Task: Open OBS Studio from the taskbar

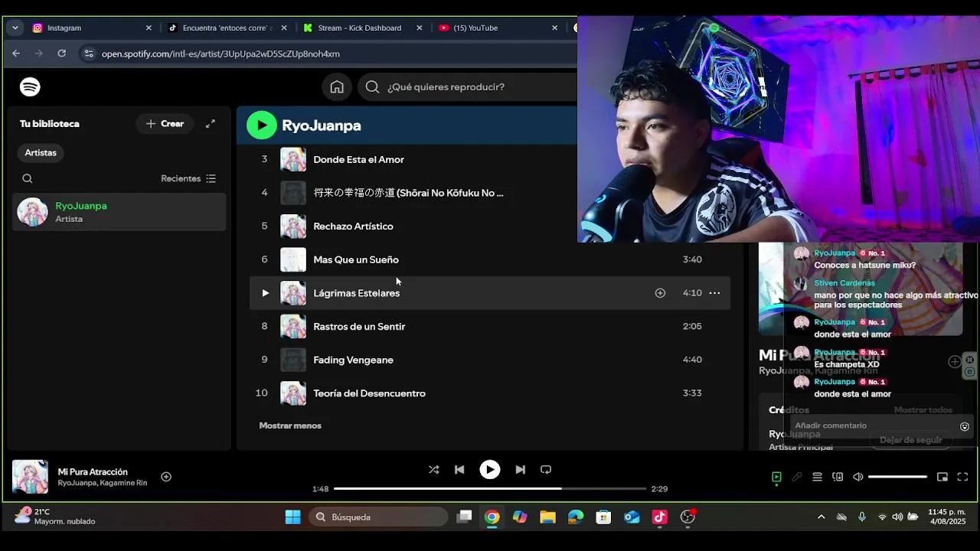Action: coord(688,517)
